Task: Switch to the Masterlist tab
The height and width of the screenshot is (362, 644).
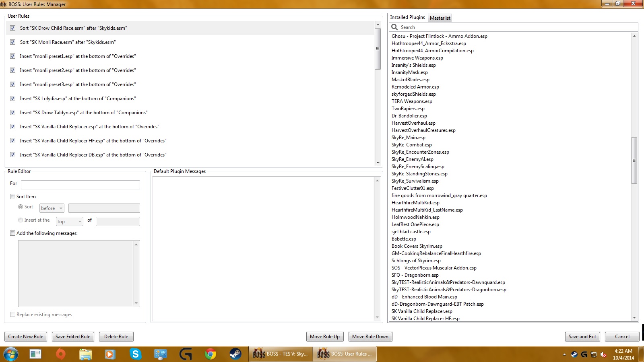Action: coord(440,18)
